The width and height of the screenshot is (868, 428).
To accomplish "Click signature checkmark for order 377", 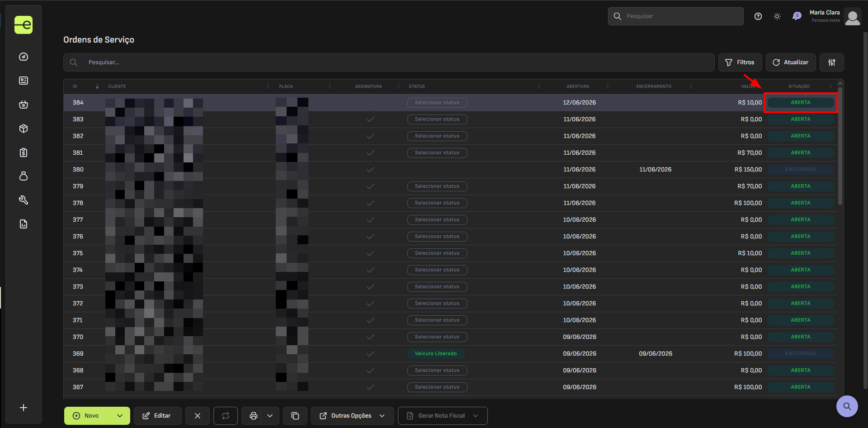I will (x=370, y=220).
